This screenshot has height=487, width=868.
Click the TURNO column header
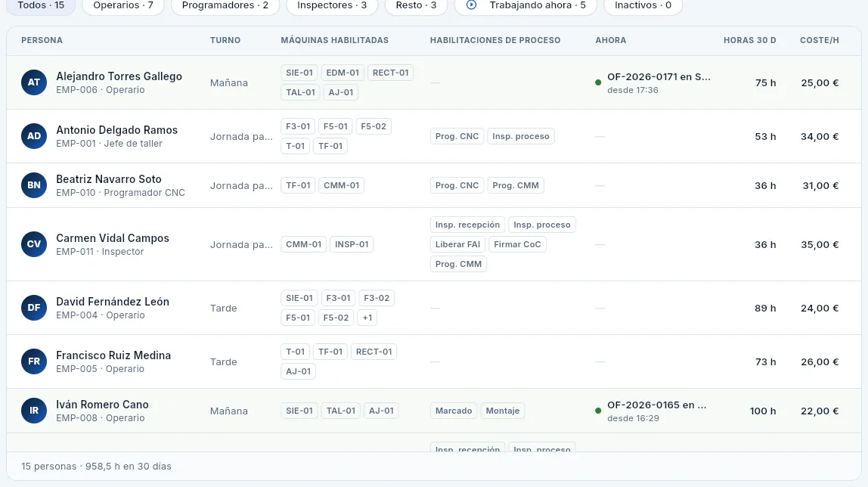(225, 40)
